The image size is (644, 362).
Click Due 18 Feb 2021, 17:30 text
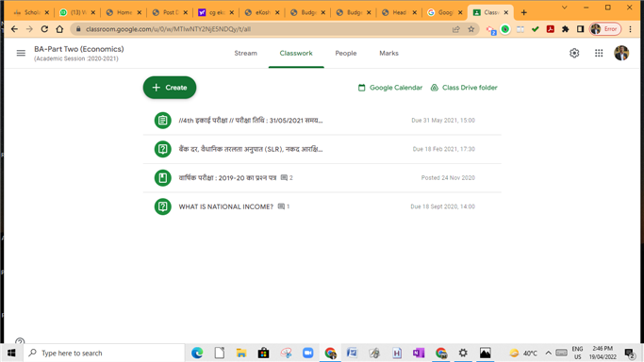coord(443,149)
